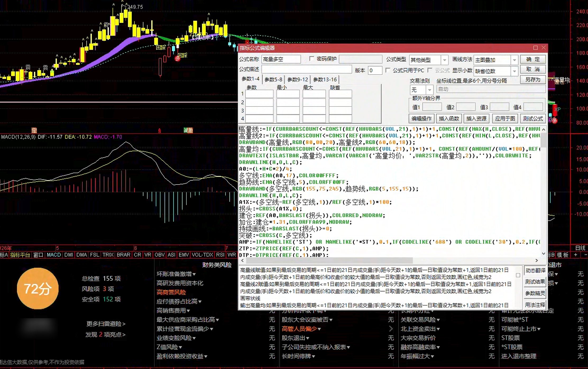
Task: Open the 发现 2 项亮点 link
Action: pyautogui.click(x=105, y=335)
